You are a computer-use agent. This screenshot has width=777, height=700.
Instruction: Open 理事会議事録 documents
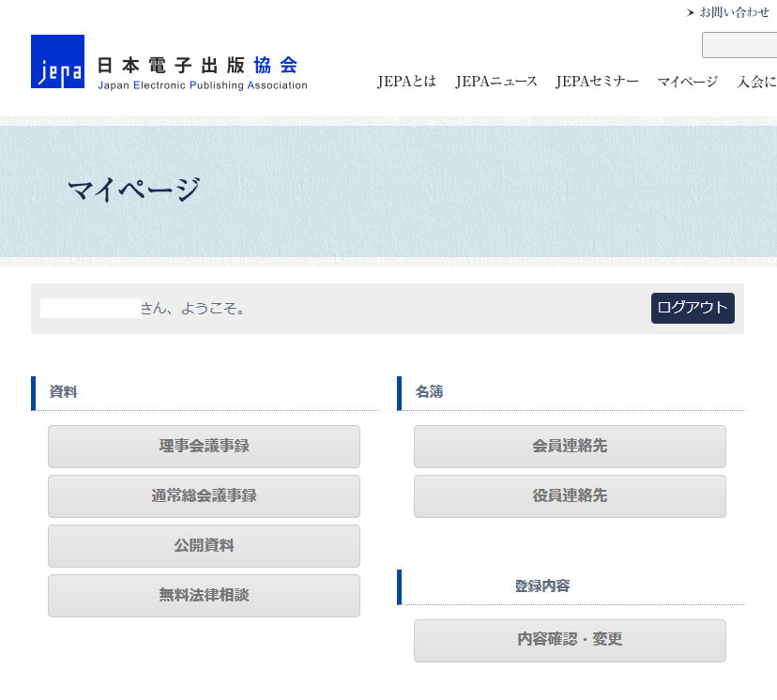tap(204, 447)
